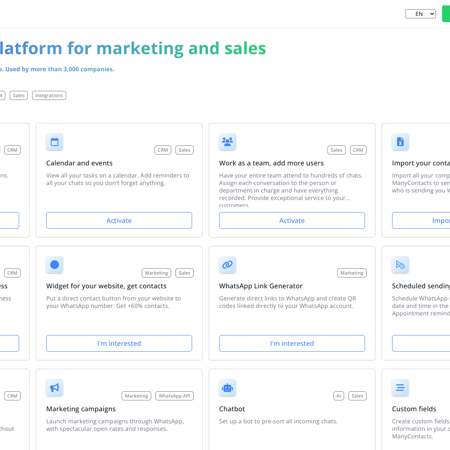Image resolution: width=450 pixels, height=450 pixels.
Task: Click I'm interested for website widget
Action: 119,343
